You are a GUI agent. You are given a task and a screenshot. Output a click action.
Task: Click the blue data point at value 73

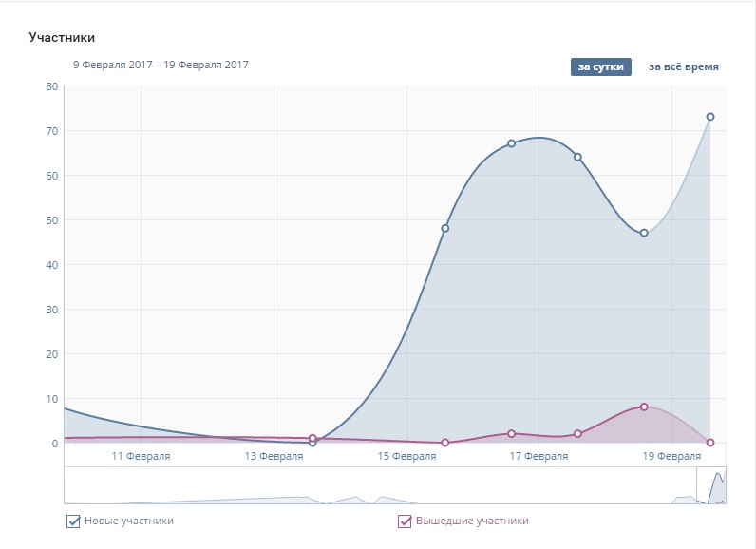709,117
